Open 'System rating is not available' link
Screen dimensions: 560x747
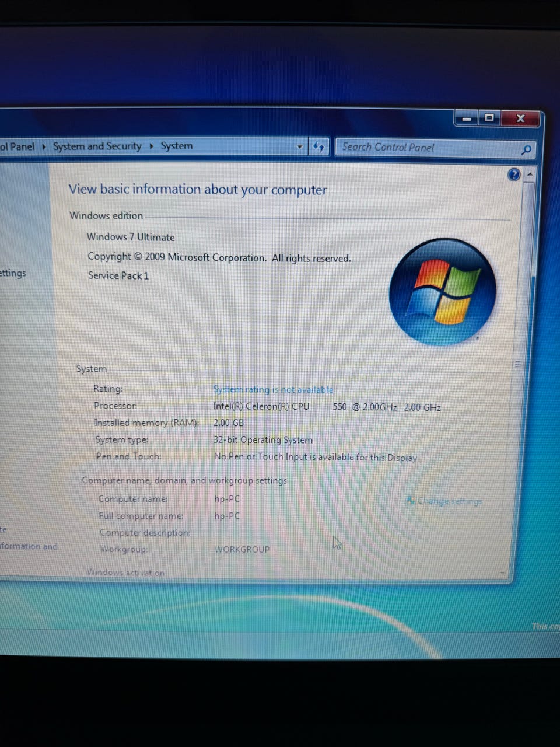pos(273,389)
